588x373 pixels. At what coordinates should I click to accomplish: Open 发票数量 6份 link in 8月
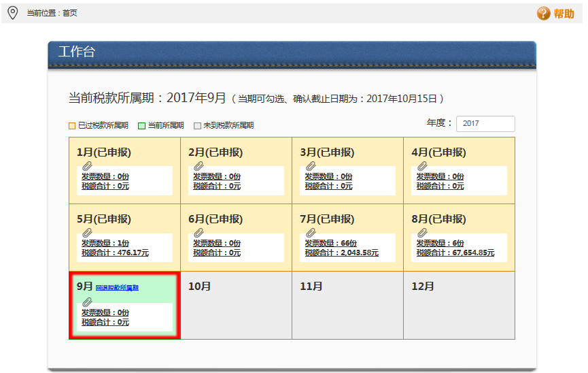point(440,244)
